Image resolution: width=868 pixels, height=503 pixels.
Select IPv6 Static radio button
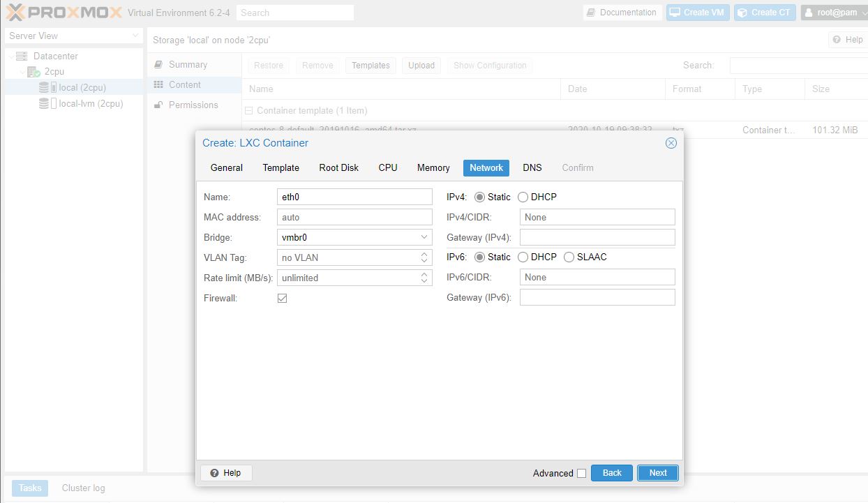click(x=479, y=257)
